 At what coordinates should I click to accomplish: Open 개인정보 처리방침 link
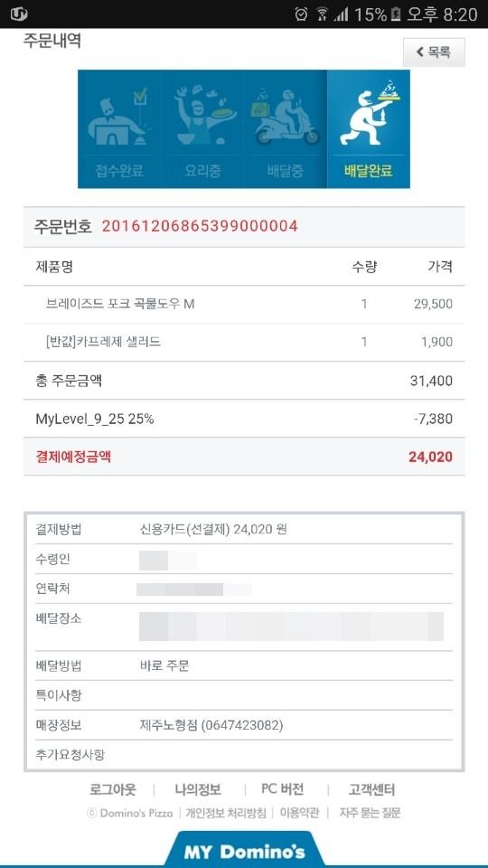(226, 813)
